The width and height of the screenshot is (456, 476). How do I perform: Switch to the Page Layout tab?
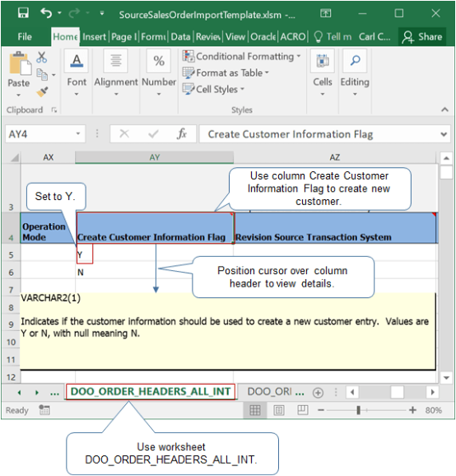point(124,37)
